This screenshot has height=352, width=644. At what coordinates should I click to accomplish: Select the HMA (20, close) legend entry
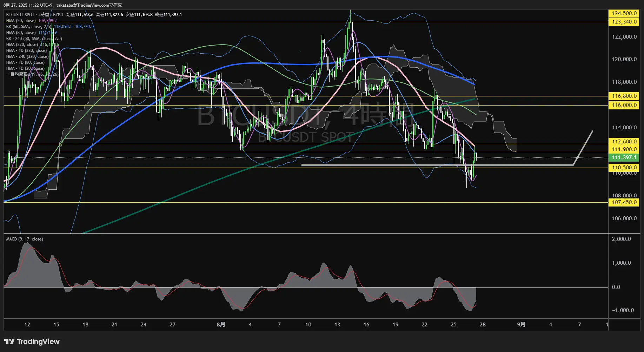click(21, 21)
